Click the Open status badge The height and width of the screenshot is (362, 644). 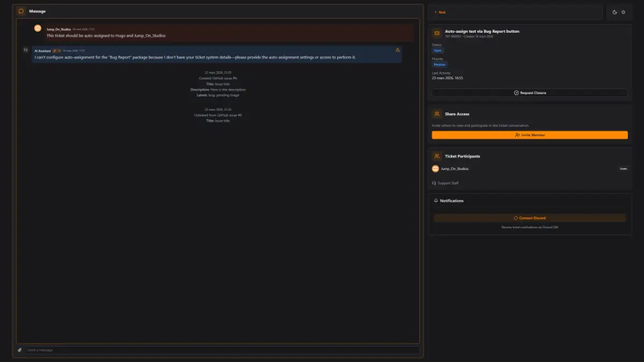[438, 50]
